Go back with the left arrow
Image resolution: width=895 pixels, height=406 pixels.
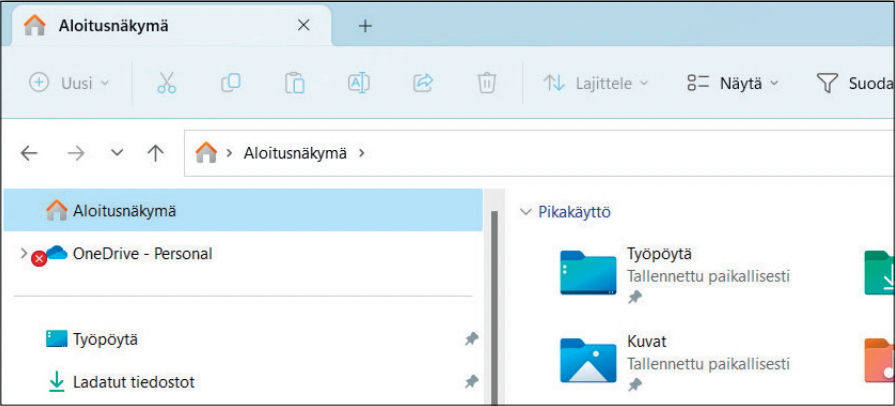click(29, 153)
